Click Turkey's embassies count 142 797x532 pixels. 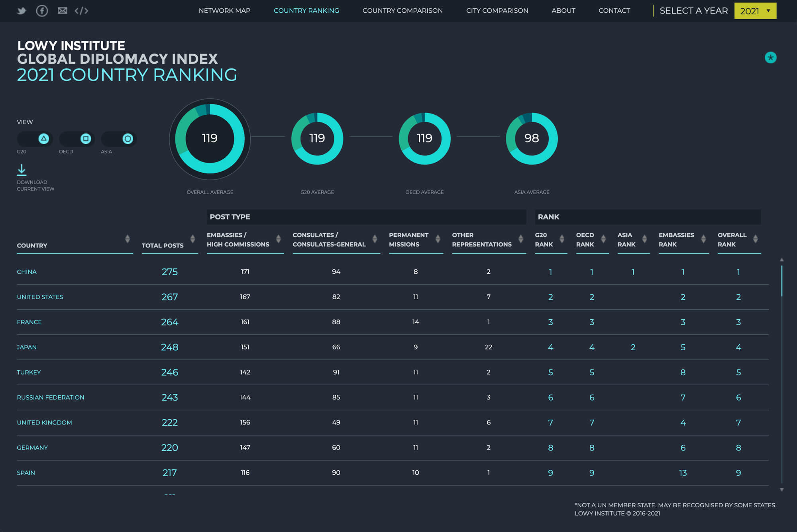[245, 372]
